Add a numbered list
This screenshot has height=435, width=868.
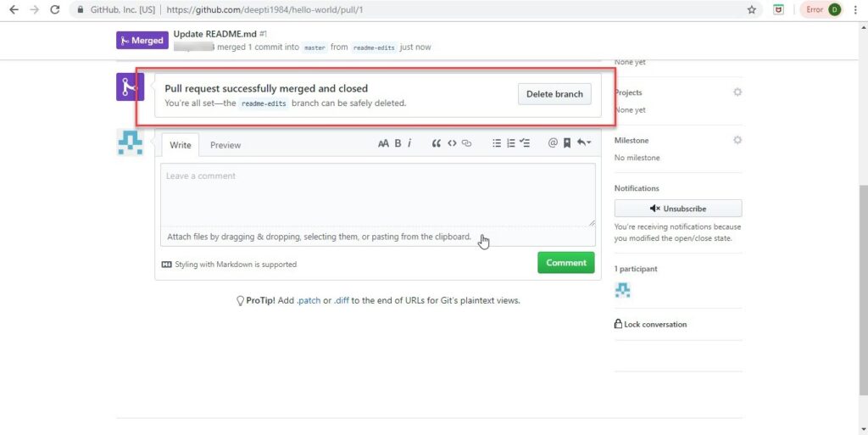[510, 143]
